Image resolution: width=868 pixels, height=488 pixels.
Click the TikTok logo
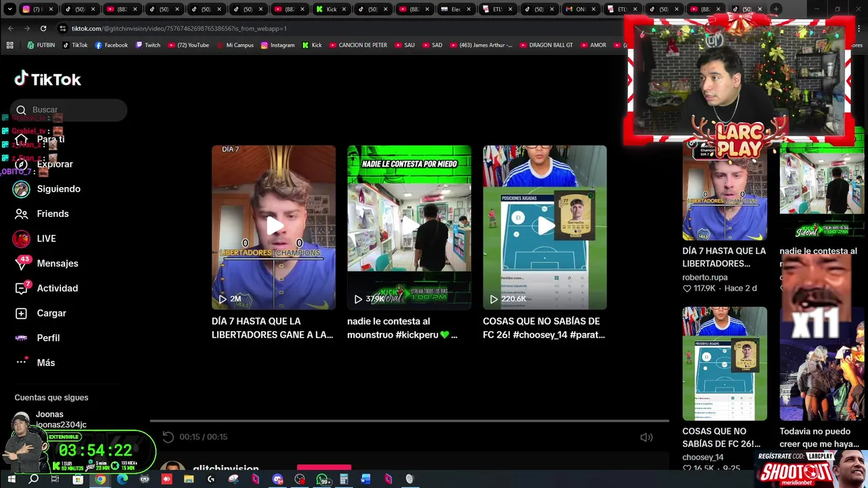point(47,79)
